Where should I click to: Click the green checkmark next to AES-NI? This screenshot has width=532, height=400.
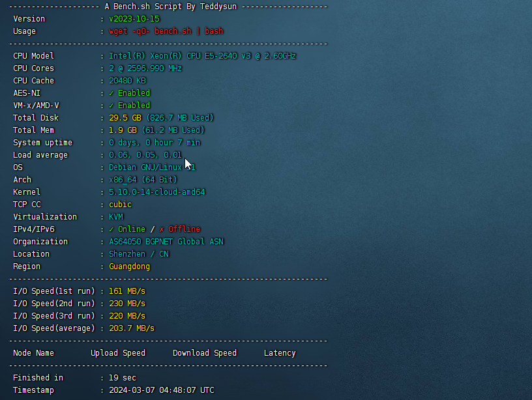click(x=111, y=93)
